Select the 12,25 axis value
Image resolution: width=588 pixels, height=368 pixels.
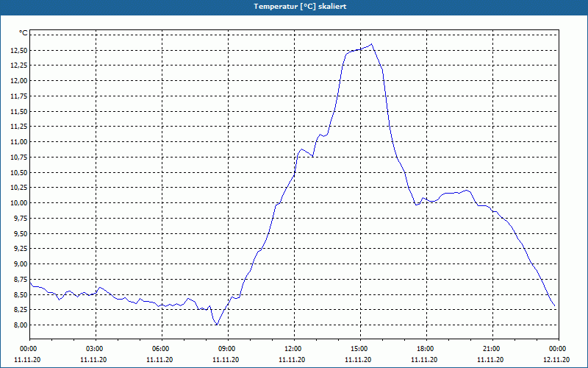[18, 66]
